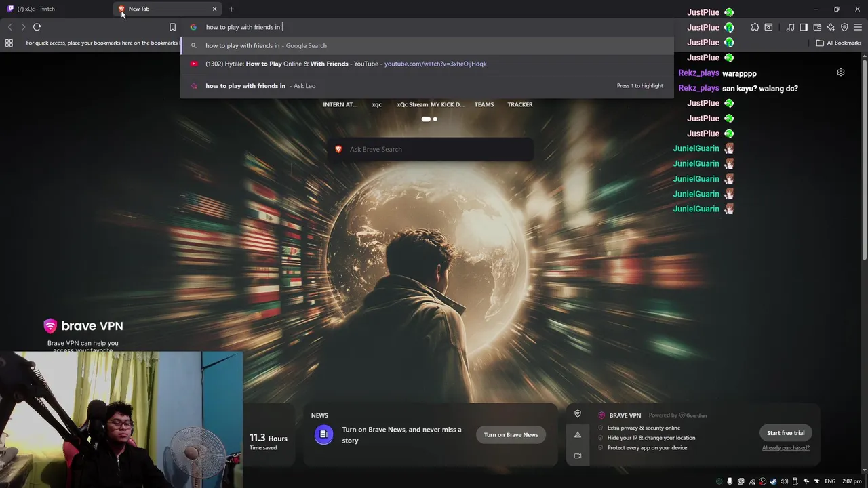The height and width of the screenshot is (488, 868).
Task: Click Turn on Brave News button
Action: 511,435
